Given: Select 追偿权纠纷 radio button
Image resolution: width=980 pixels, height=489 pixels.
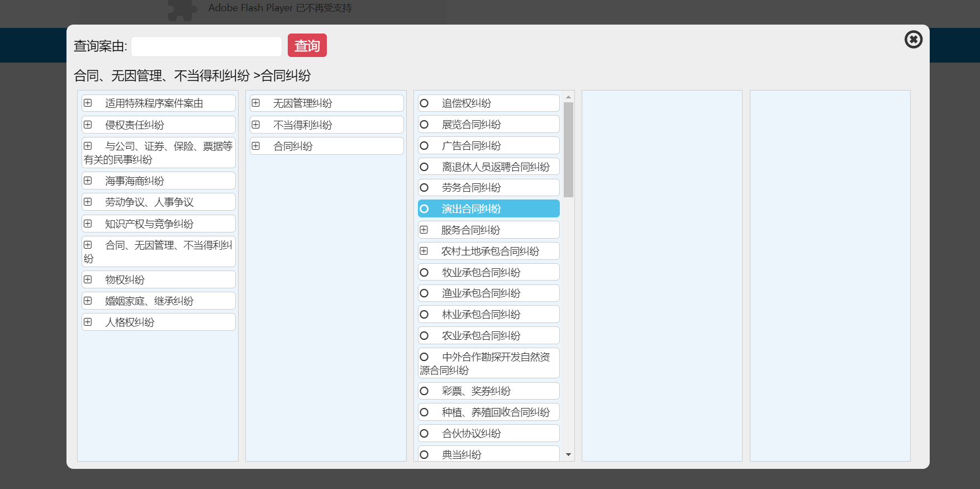Looking at the screenshot, I should coord(424,103).
